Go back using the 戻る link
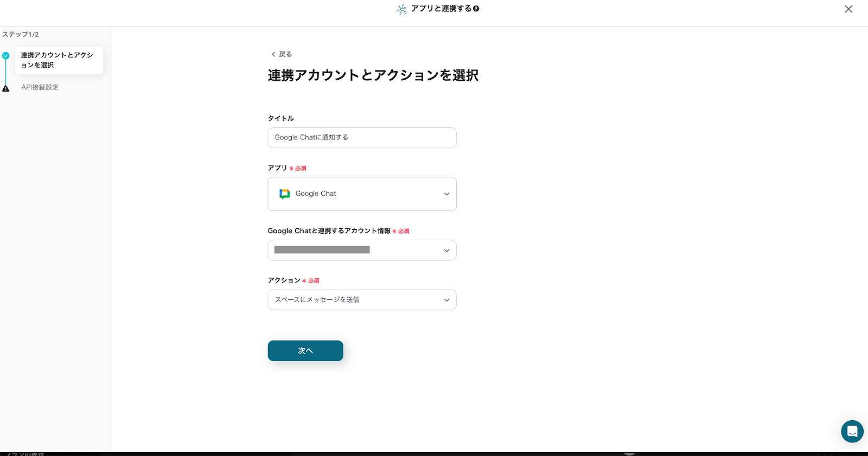Image resolution: width=868 pixels, height=456 pixels. [x=282, y=54]
